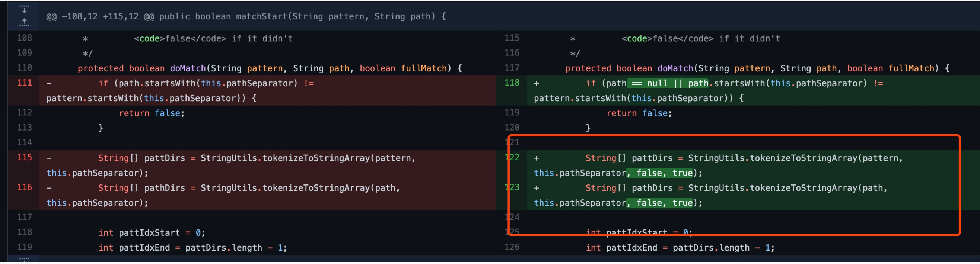Click the plus marker on added line 122
980x264 pixels.
[537, 158]
